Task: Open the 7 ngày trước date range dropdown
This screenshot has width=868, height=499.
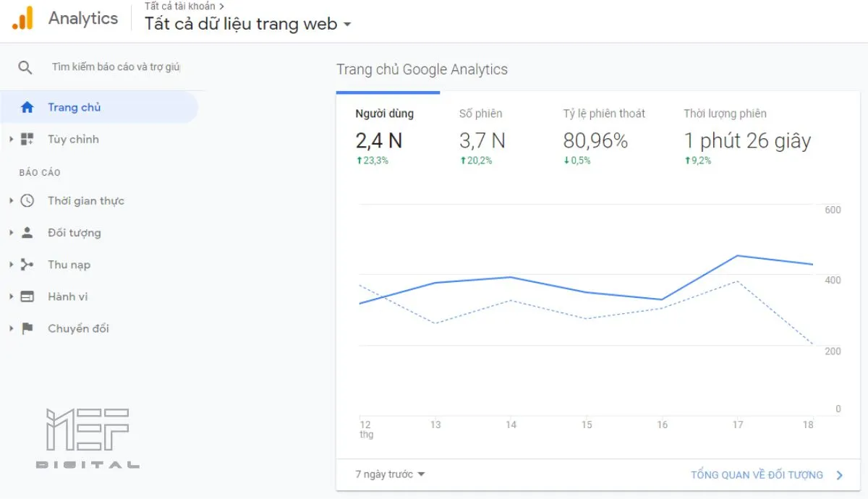Action: 391,474
